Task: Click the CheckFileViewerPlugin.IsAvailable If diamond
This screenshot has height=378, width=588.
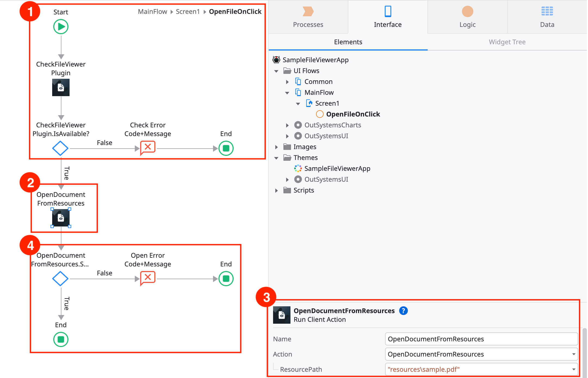Action: (x=60, y=148)
